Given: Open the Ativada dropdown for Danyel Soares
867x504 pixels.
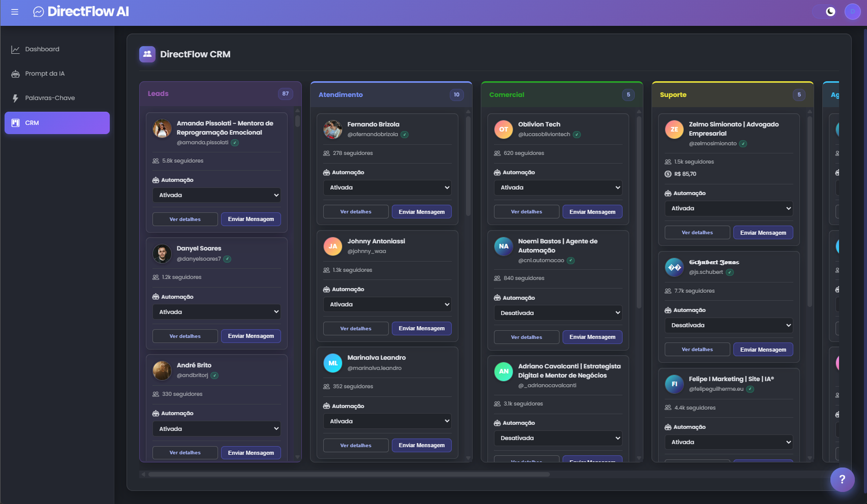Looking at the screenshot, I should click(216, 312).
